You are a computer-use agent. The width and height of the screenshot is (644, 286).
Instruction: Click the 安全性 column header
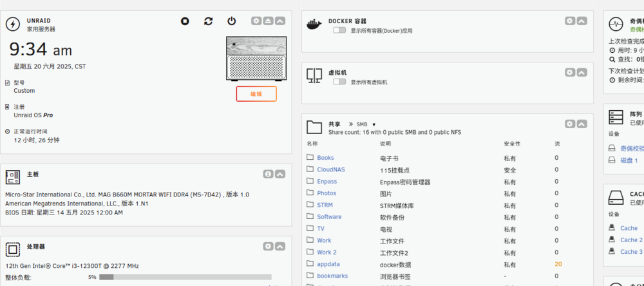click(512, 144)
